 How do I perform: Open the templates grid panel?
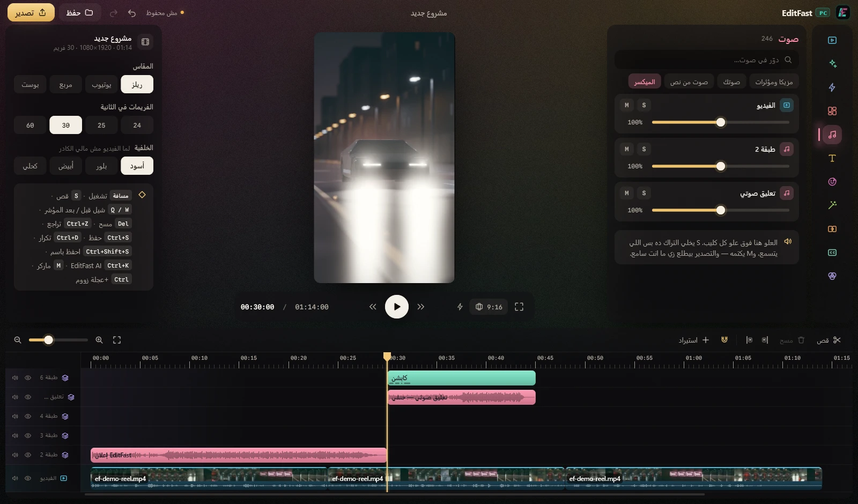tap(832, 111)
